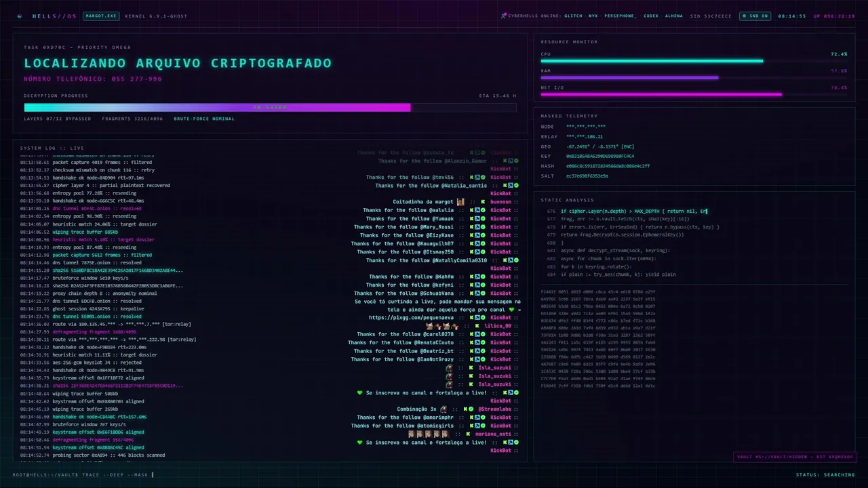The height and width of the screenshot is (488, 868).
Task: Click the buenosn username in chat
Action: click(500, 202)
